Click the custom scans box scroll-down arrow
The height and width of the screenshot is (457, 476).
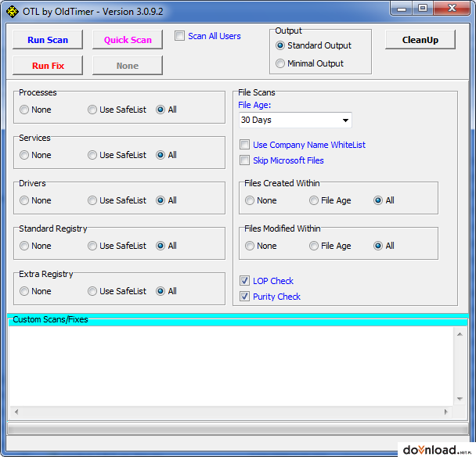click(x=460, y=399)
